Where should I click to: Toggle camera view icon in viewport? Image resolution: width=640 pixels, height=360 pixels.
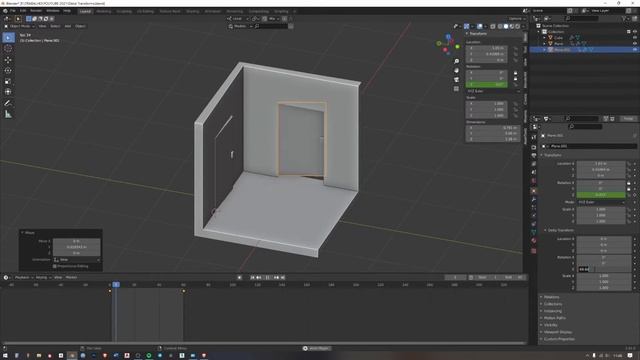click(456, 80)
